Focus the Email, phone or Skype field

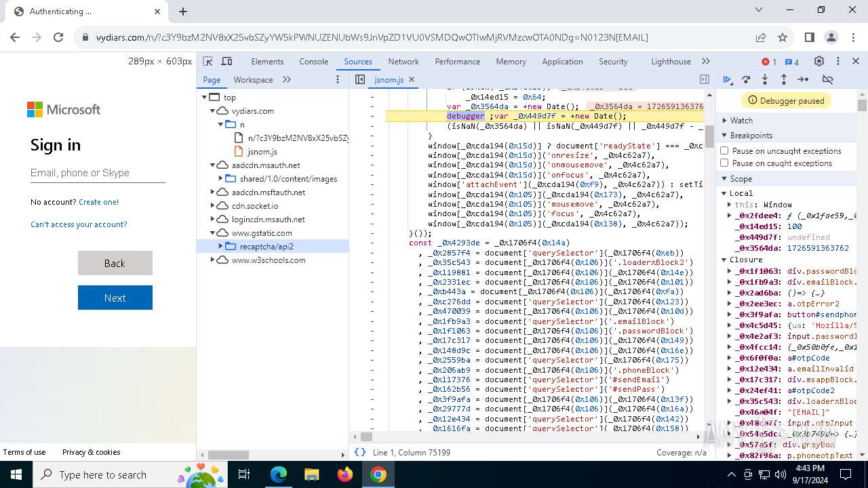coord(98,173)
